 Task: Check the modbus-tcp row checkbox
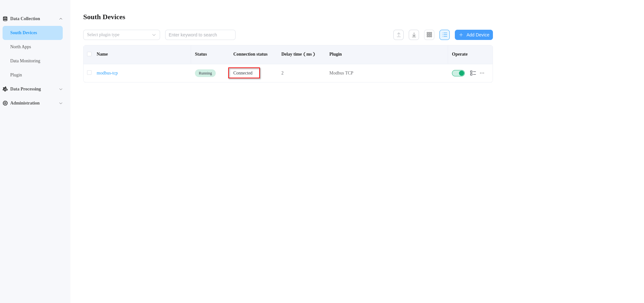[89, 73]
